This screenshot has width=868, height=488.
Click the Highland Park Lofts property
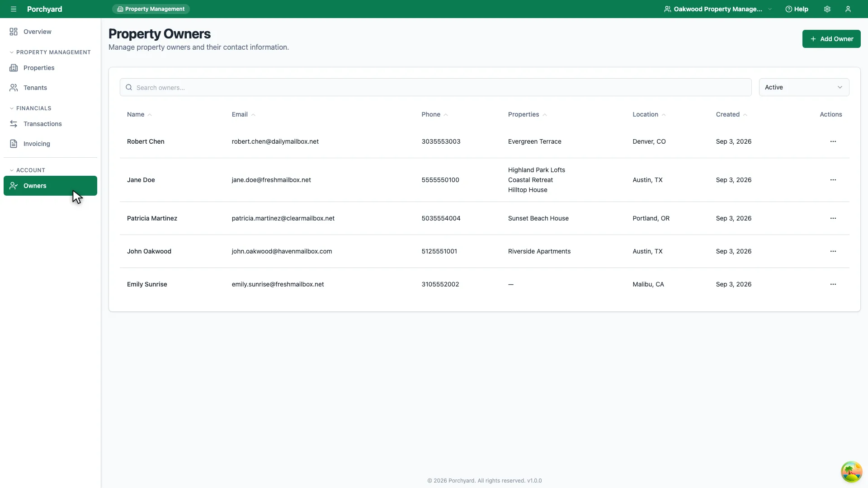(x=536, y=170)
